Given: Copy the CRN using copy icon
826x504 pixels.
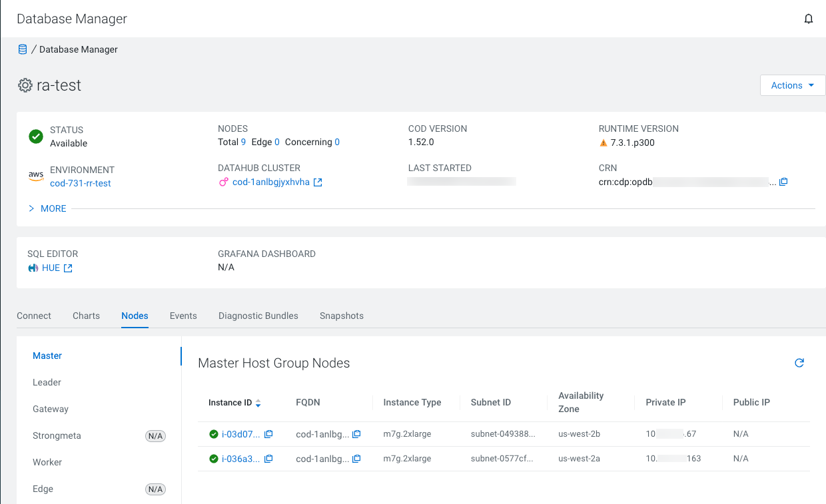Looking at the screenshot, I should pyautogui.click(x=783, y=182).
